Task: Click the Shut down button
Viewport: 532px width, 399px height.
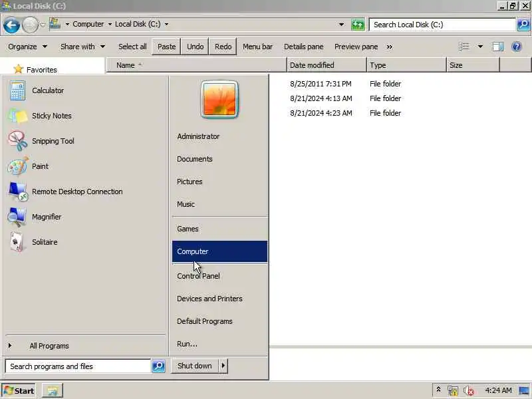Action: [195, 366]
